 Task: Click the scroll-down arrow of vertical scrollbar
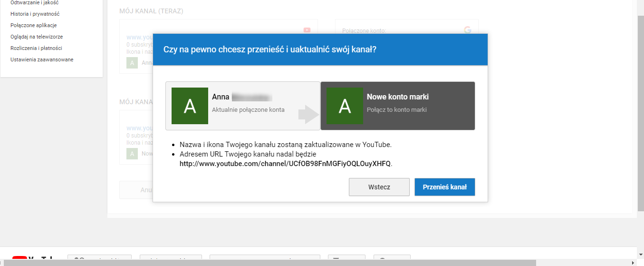click(640, 256)
